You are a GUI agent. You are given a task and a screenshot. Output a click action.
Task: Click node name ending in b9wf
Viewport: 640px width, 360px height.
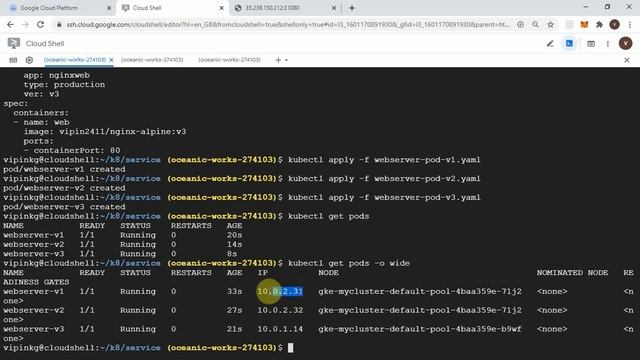(420, 329)
